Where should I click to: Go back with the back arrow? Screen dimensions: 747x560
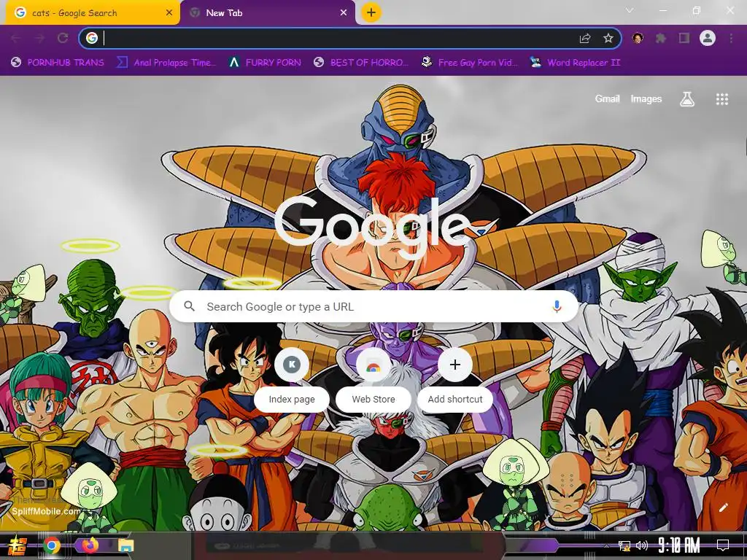(16, 38)
